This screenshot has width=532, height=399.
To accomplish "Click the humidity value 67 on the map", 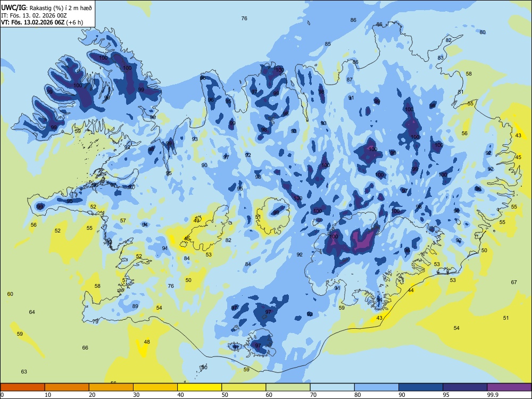I will [x=514, y=282].
